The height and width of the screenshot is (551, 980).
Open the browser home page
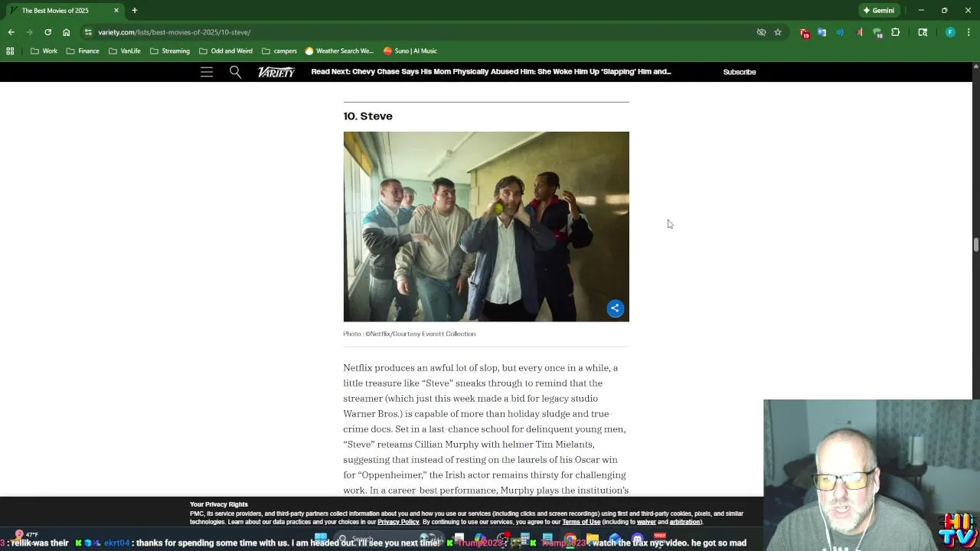pos(66,32)
